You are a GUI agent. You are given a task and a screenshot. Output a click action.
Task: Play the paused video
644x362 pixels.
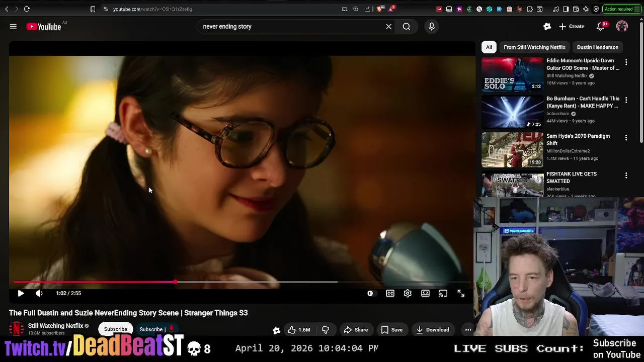pos(21,293)
